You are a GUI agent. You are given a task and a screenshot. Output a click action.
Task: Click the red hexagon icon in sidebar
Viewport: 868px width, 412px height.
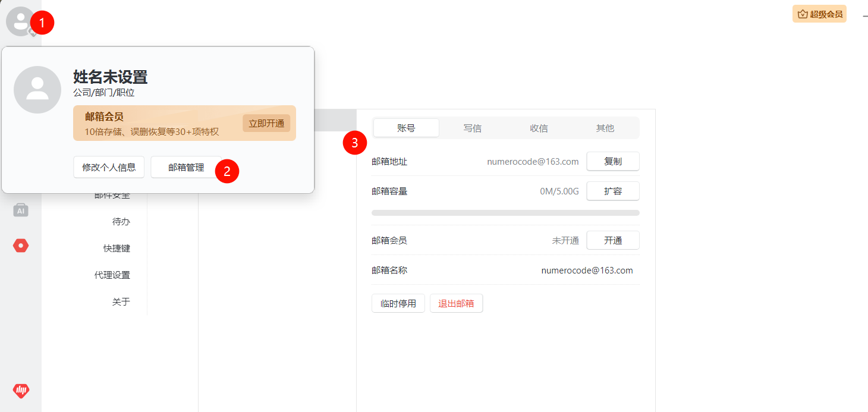(21, 246)
